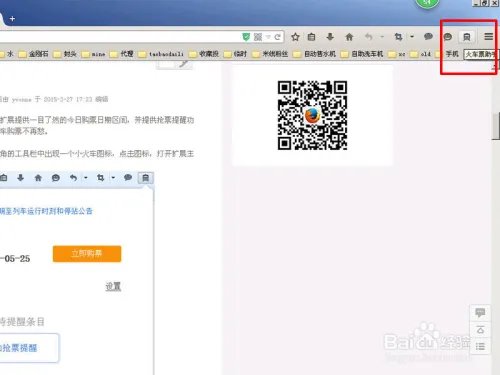This screenshot has height=375, width=500.
Task: Open the 自助洗车机 bookmarks folder
Action: click(362, 54)
